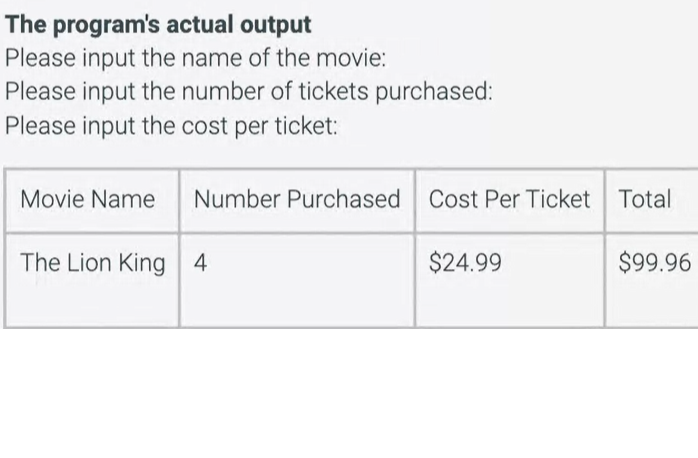The height and width of the screenshot is (458, 698).
Task: Select the Total column header
Action: [652, 200]
